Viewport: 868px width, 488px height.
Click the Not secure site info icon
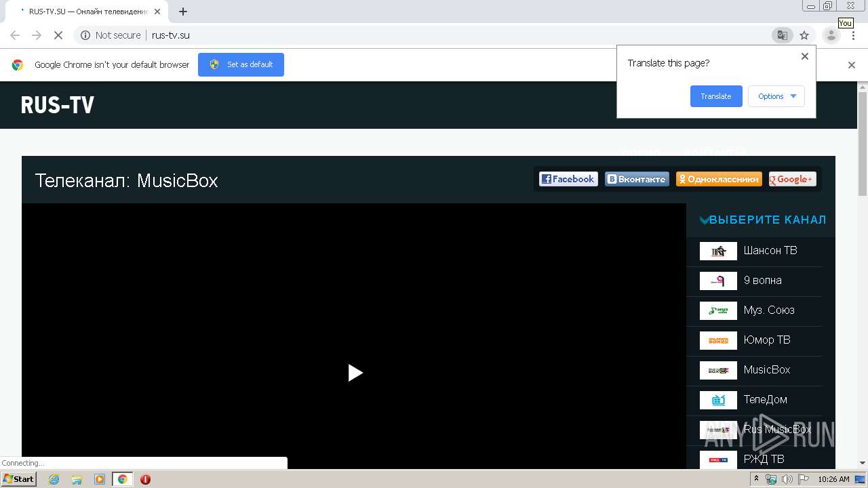click(85, 35)
